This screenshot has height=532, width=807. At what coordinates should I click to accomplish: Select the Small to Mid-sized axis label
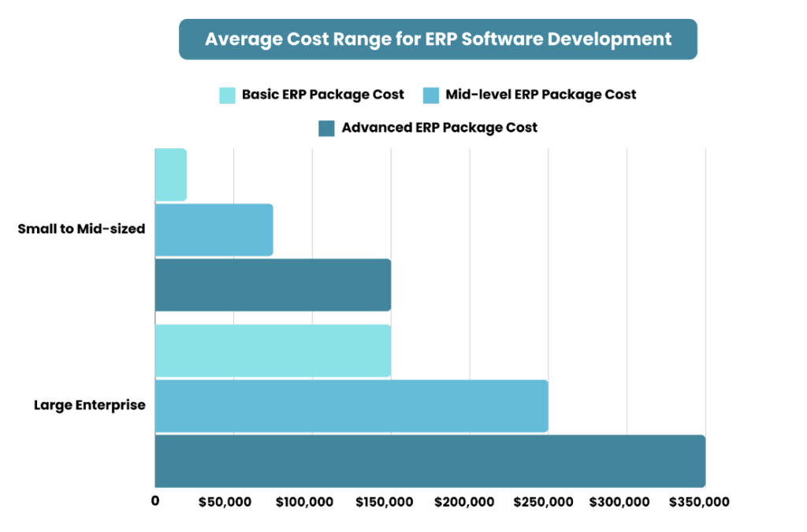82,228
